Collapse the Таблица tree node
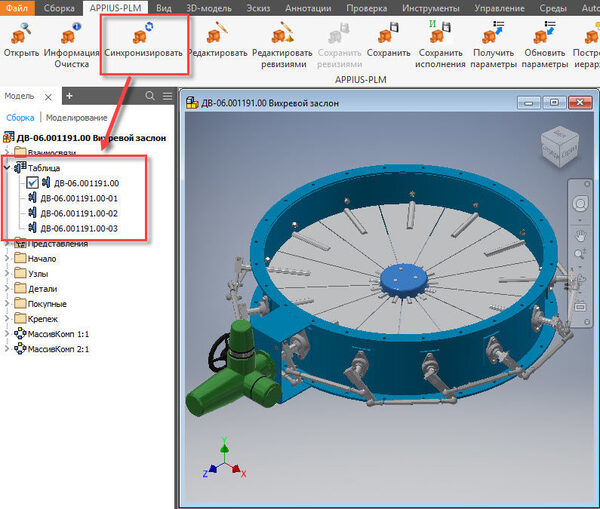 [x=7, y=168]
